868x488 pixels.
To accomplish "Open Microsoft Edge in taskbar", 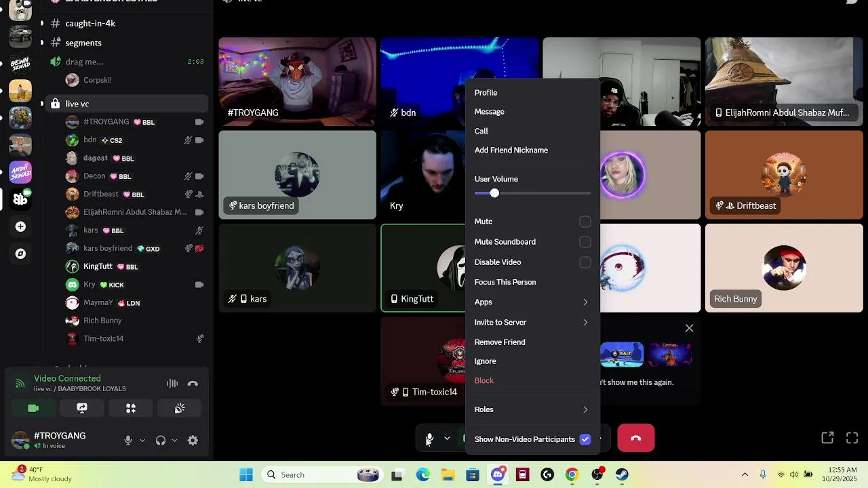I will pyautogui.click(x=423, y=474).
